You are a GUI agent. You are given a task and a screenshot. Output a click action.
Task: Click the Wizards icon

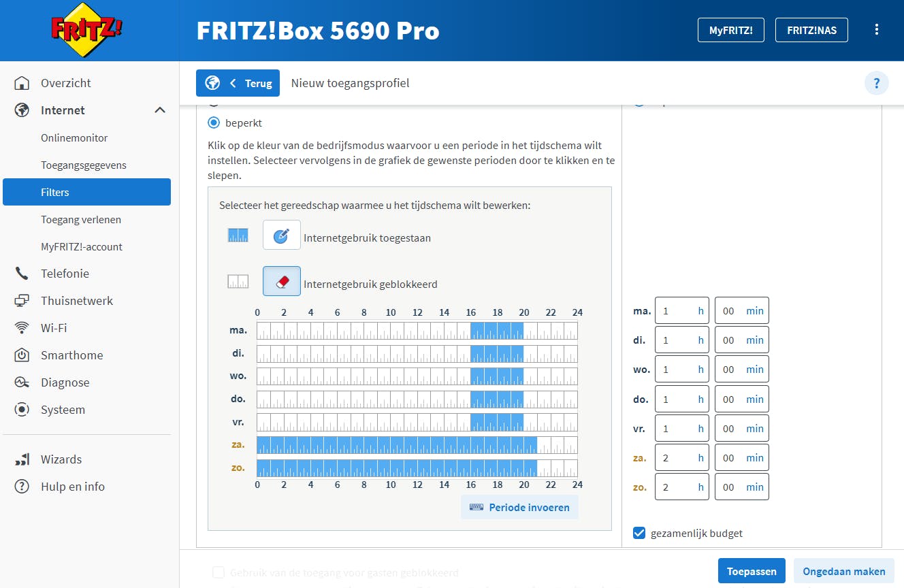tap(22, 459)
